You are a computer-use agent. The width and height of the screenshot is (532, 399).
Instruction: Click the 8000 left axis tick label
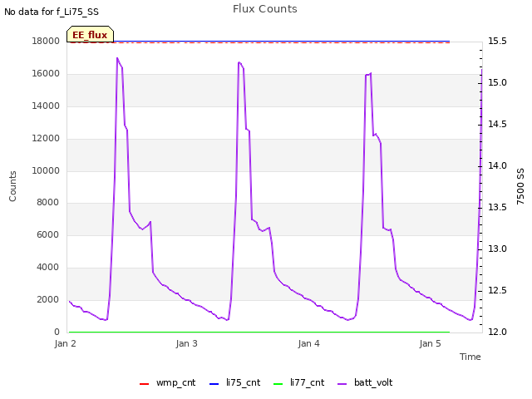pyautogui.click(x=48, y=202)
